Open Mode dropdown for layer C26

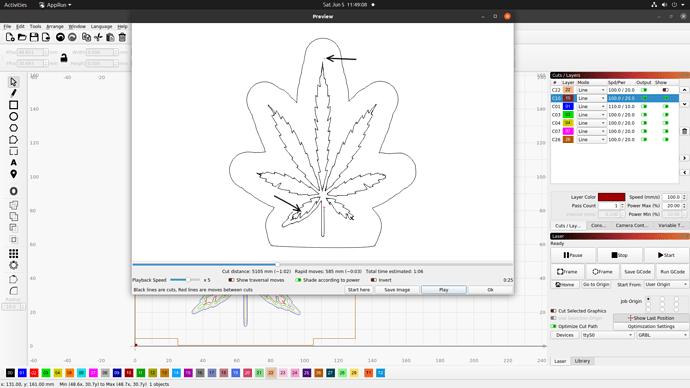click(x=591, y=139)
